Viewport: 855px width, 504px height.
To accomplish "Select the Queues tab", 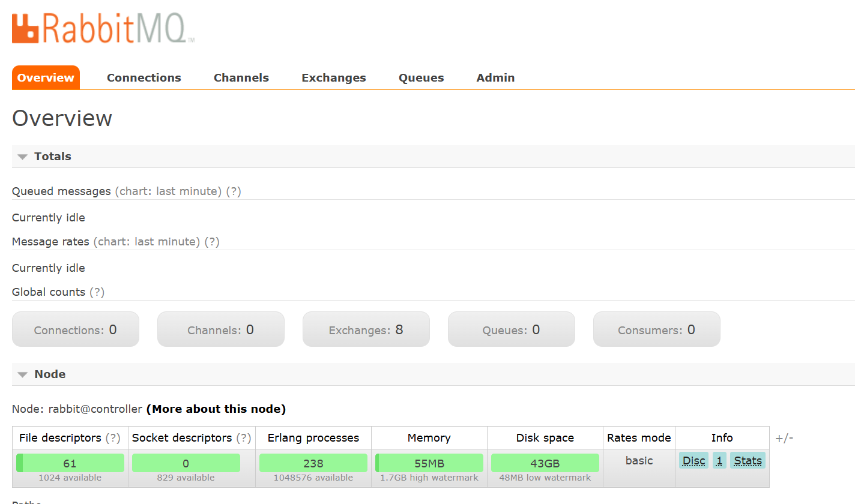I will tap(421, 77).
